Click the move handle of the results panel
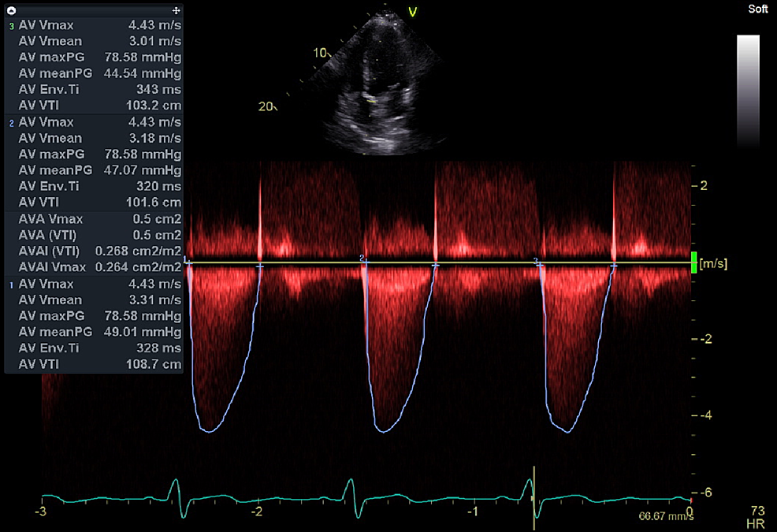The image size is (777, 532). (176, 10)
